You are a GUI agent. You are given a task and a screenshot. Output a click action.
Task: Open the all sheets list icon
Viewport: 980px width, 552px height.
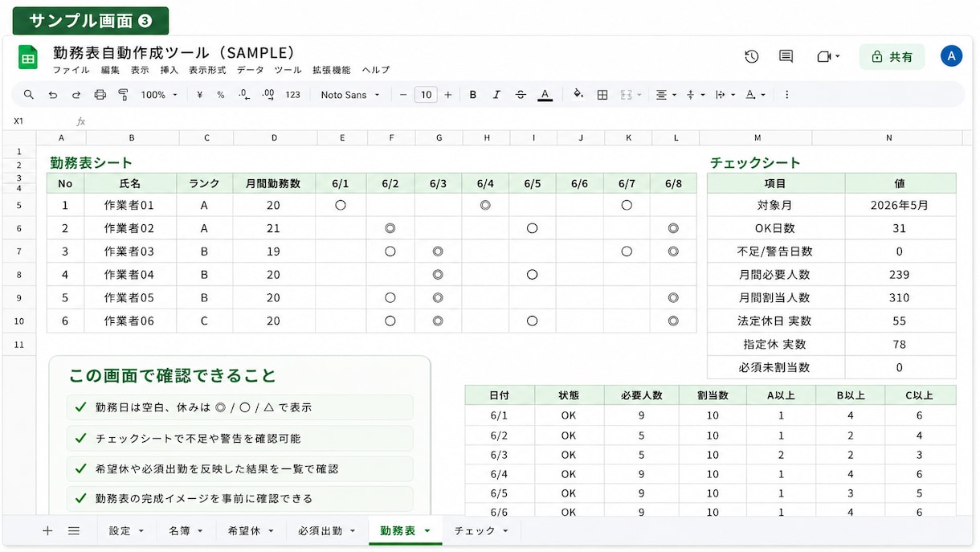[x=74, y=531]
